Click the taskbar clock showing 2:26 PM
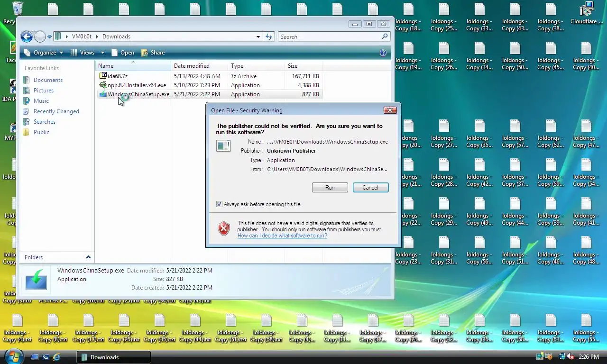This screenshot has width=607, height=364. click(x=589, y=357)
